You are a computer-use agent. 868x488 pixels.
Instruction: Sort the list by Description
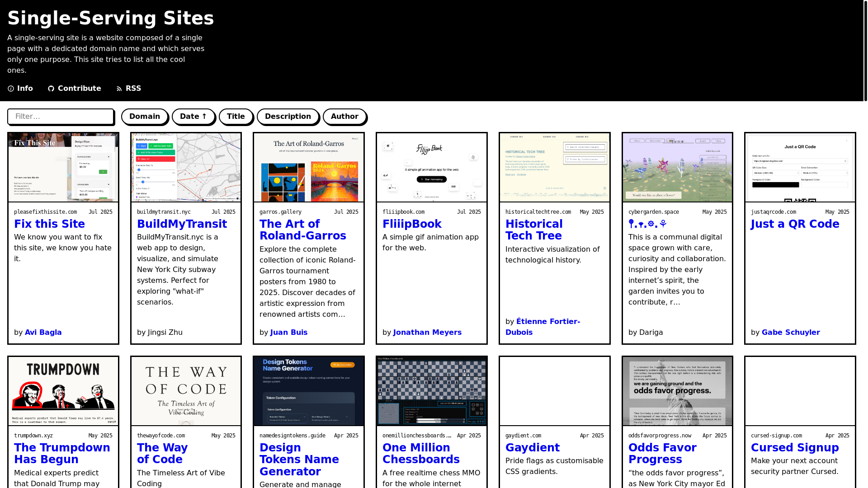click(x=288, y=117)
